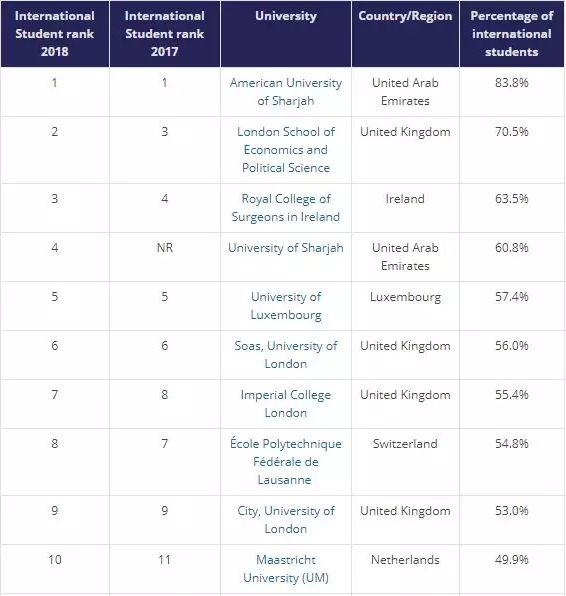
Task: Open City, University of London link
Action: pos(286,520)
